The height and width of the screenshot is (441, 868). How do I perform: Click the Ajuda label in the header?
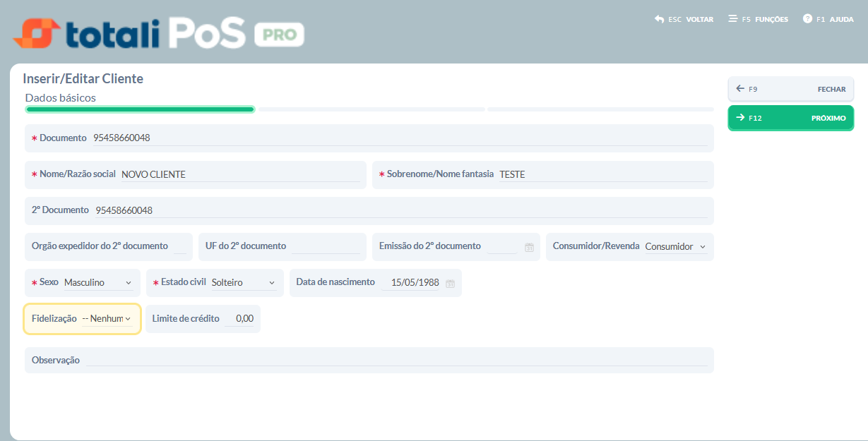click(x=841, y=20)
